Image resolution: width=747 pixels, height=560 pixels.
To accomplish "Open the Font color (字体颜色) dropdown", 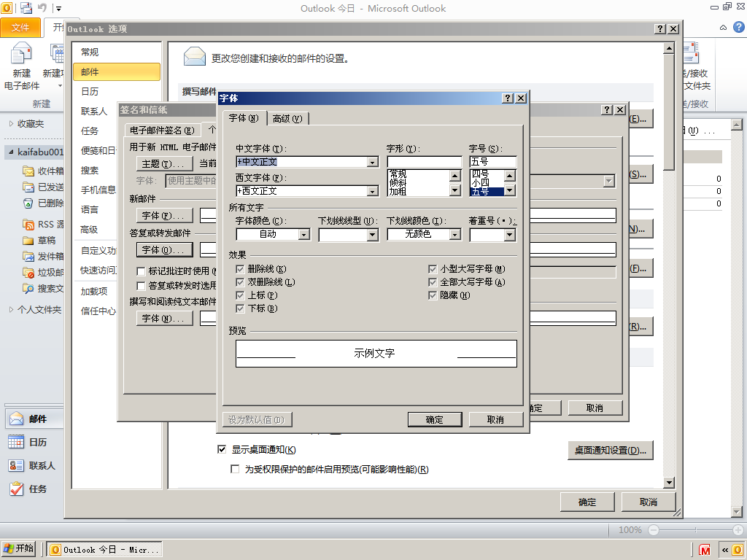I will pyautogui.click(x=304, y=234).
